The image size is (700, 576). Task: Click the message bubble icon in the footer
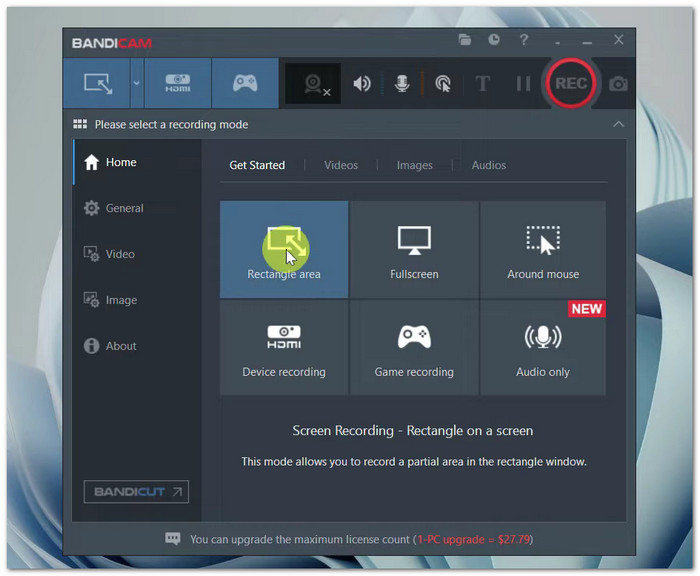pyautogui.click(x=173, y=538)
